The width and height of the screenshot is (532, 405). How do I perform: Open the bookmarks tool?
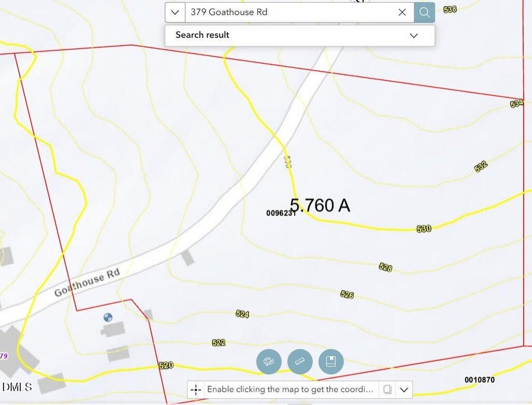point(331,362)
